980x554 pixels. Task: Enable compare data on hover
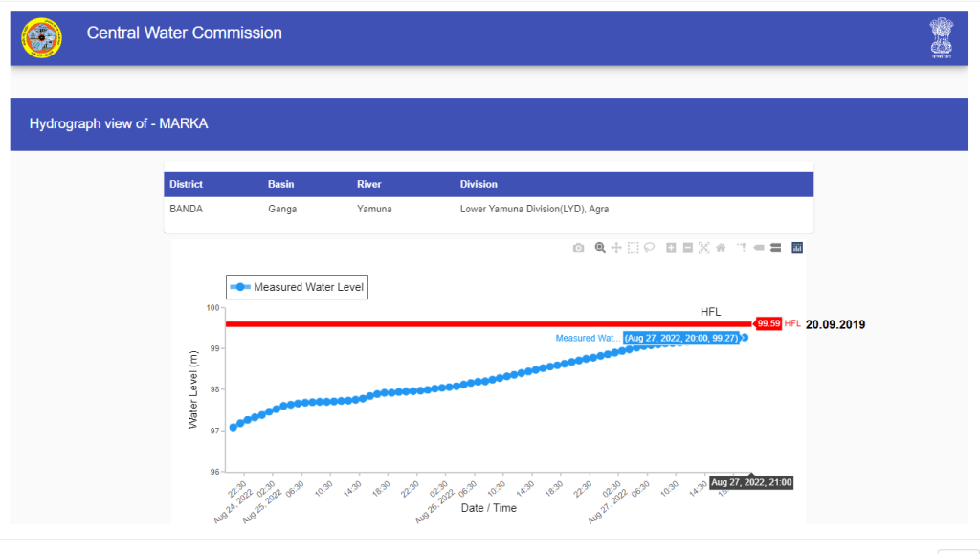775,248
